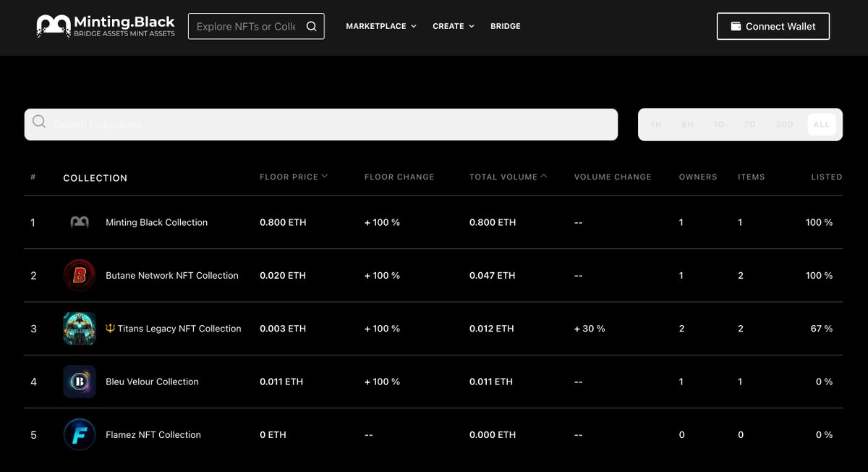
Task: Click the 0.003 ETH floor price of Titans
Action: coord(283,329)
